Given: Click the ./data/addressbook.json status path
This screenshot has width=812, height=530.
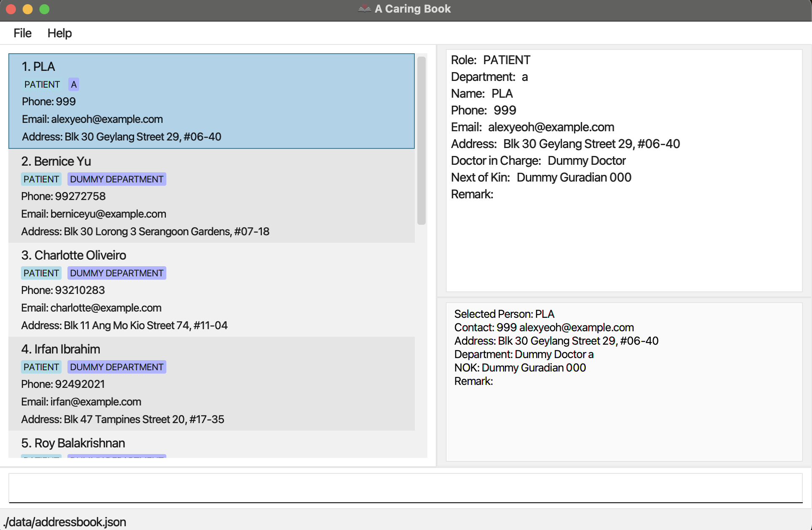Looking at the screenshot, I should pyautogui.click(x=65, y=522).
